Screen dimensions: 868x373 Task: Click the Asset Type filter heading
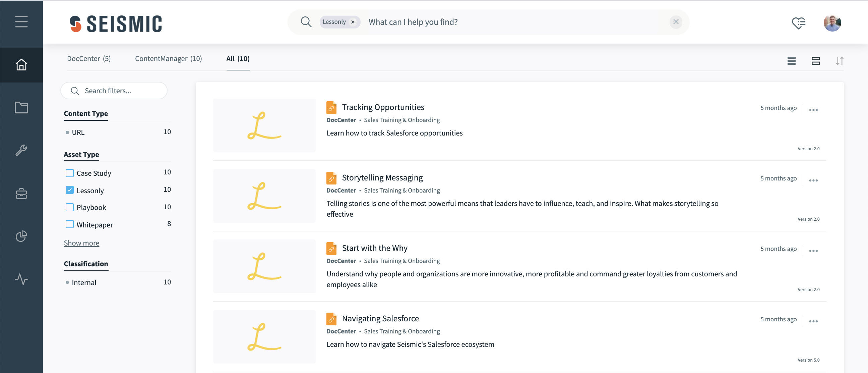point(81,154)
